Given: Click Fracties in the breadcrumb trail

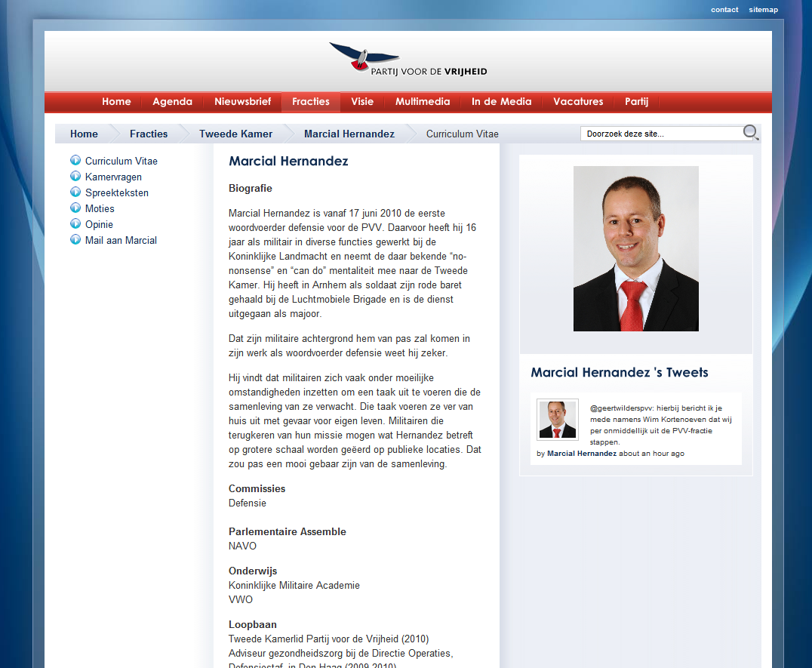Looking at the screenshot, I should 149,134.
